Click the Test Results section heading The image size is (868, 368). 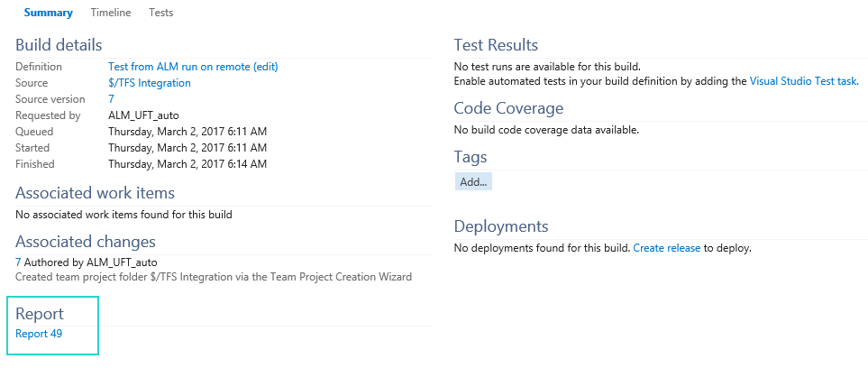pyautogui.click(x=496, y=45)
